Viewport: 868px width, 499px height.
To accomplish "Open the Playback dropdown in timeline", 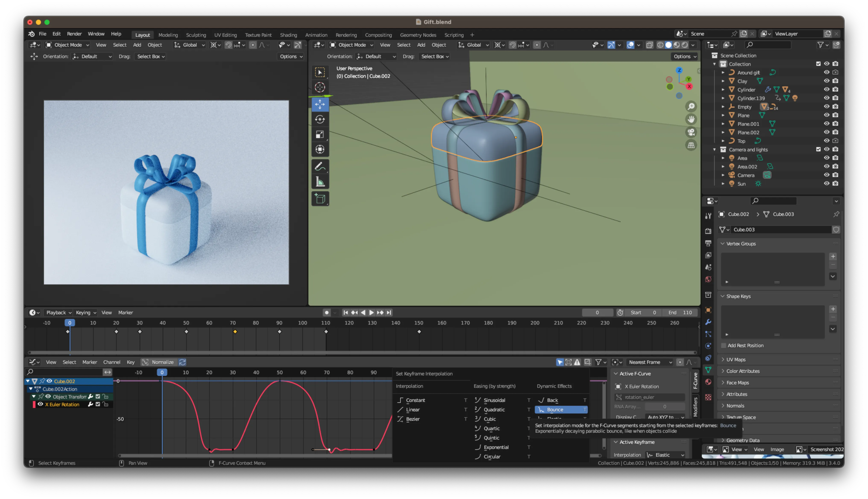I will [x=59, y=313].
